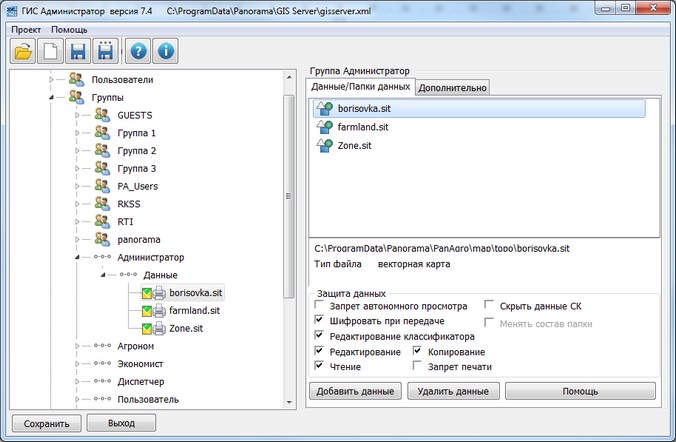
Task: Select the GUESTS group icon in tree
Action: click(x=102, y=115)
